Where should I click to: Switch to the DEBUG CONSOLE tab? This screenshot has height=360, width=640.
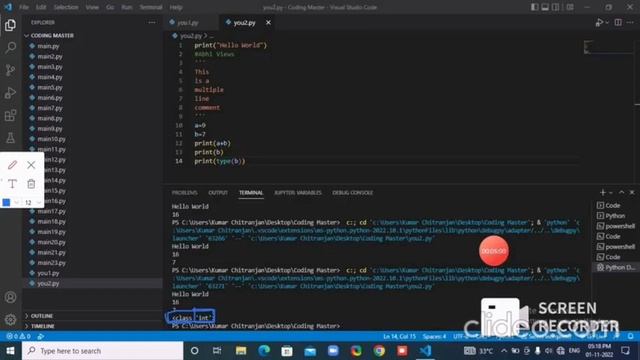(352, 193)
